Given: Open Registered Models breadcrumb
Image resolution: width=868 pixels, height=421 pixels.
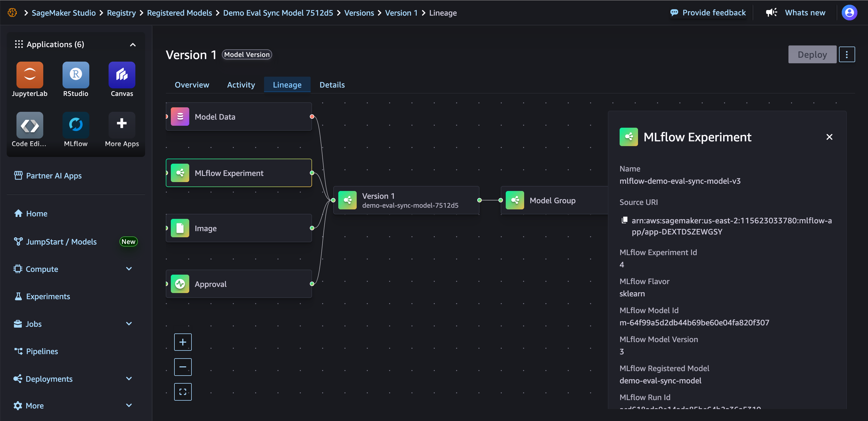Looking at the screenshot, I should point(179,13).
